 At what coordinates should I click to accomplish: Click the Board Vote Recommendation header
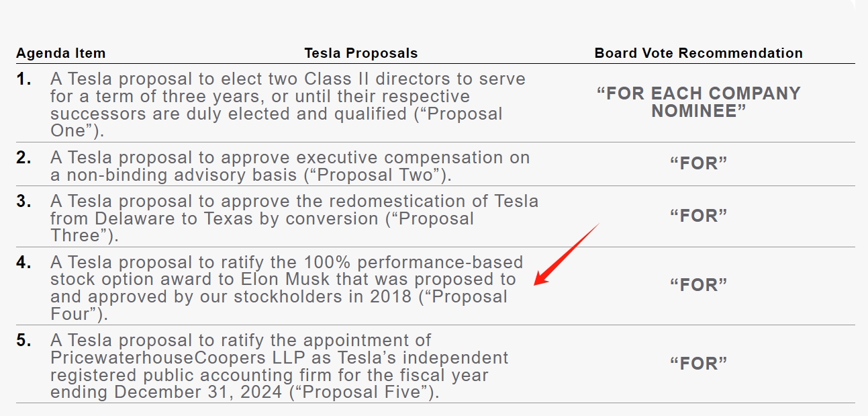pyautogui.click(x=698, y=53)
